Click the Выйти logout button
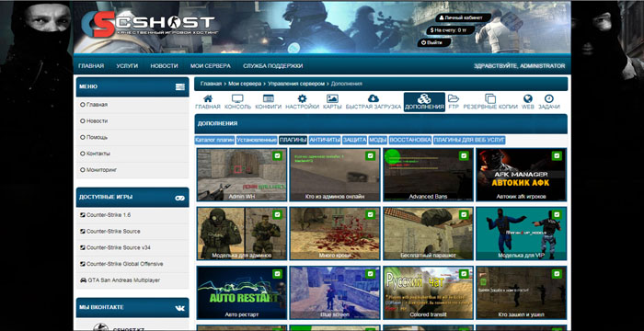The image size is (644, 331). (x=434, y=42)
